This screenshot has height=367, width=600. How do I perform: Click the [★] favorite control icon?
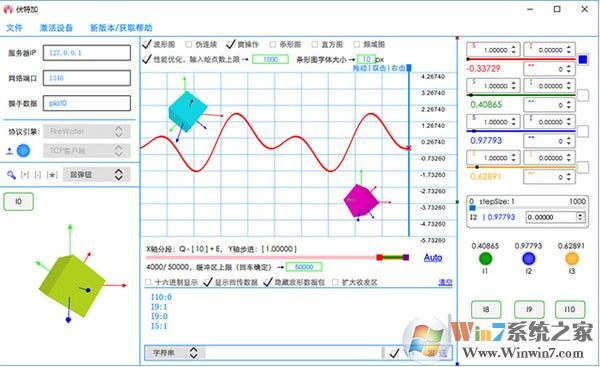pos(52,175)
